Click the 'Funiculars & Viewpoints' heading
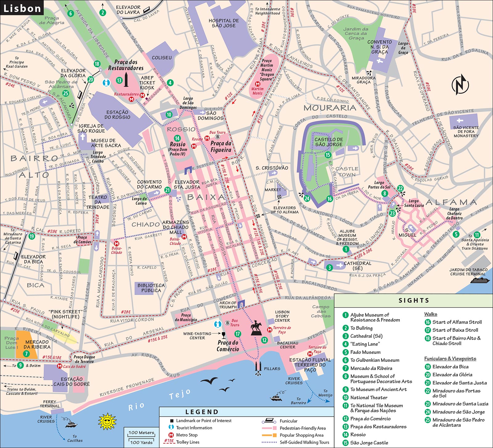This screenshot has height=448, width=493. 450,358
